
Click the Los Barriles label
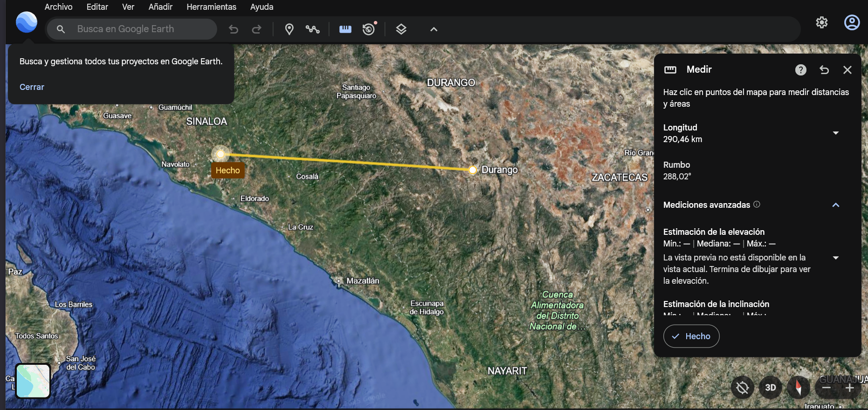click(74, 305)
